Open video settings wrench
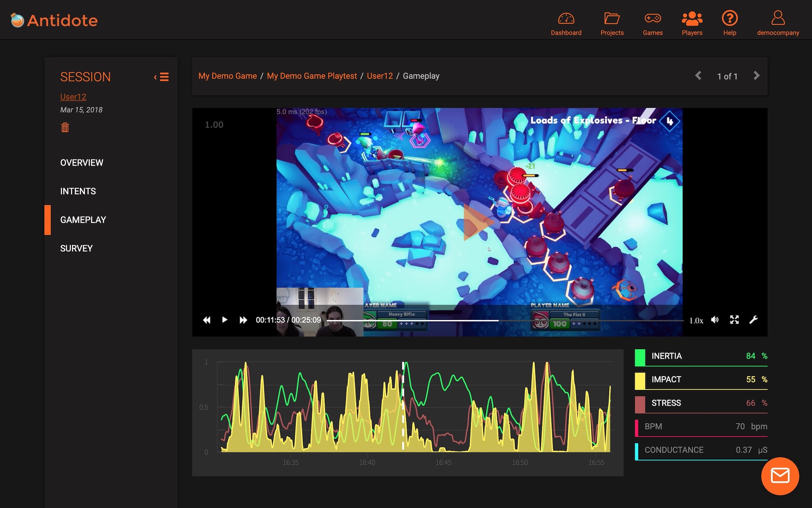 pyautogui.click(x=753, y=320)
